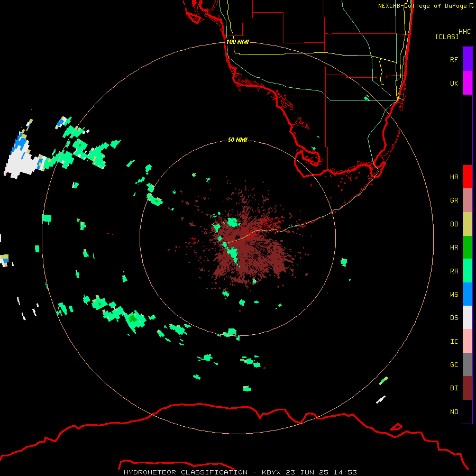Click the RA legend label
The height and width of the screenshot is (476, 476).
tap(454, 271)
